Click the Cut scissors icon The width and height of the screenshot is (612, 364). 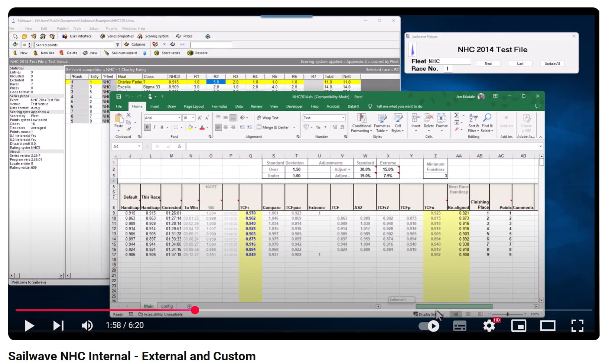(x=128, y=116)
